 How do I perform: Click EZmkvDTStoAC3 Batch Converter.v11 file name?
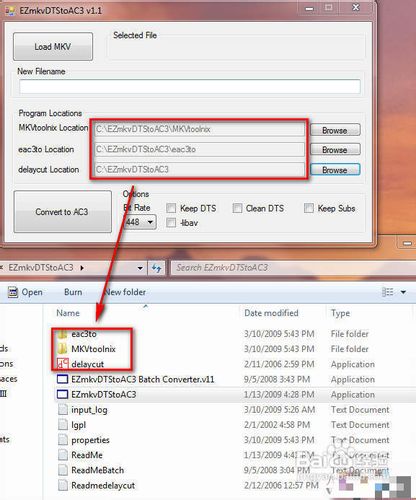coord(143,379)
